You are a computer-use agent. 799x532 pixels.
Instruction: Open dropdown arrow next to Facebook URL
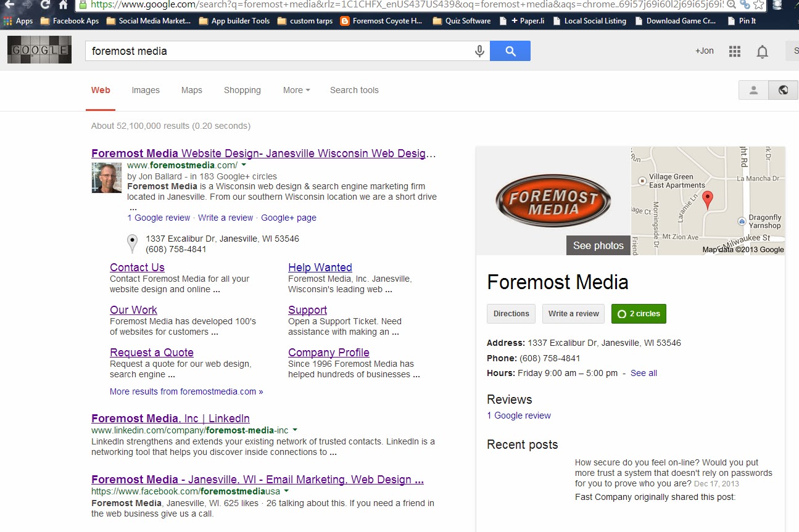coord(286,491)
